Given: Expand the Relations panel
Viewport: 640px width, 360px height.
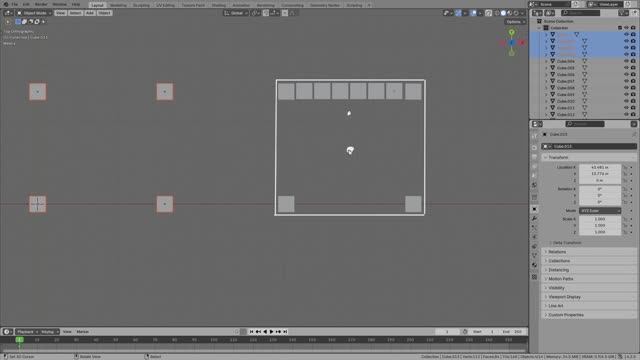Looking at the screenshot, I should point(589,252).
